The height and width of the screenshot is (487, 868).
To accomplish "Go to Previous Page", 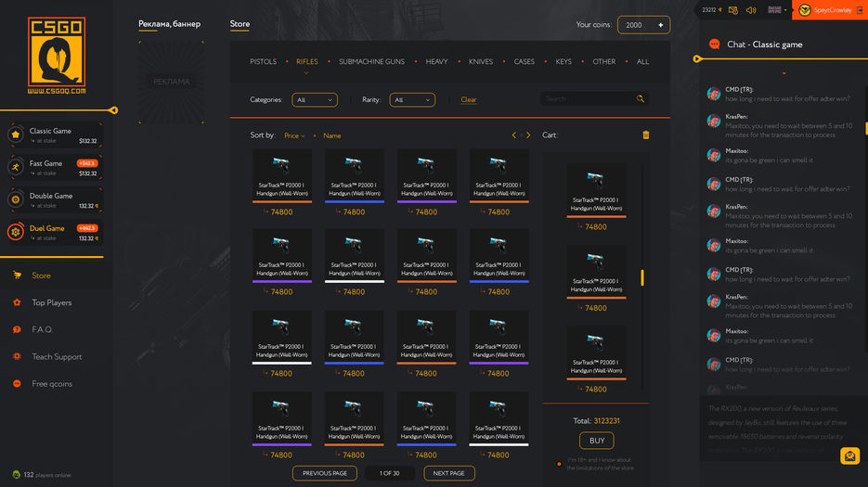I will (x=324, y=473).
